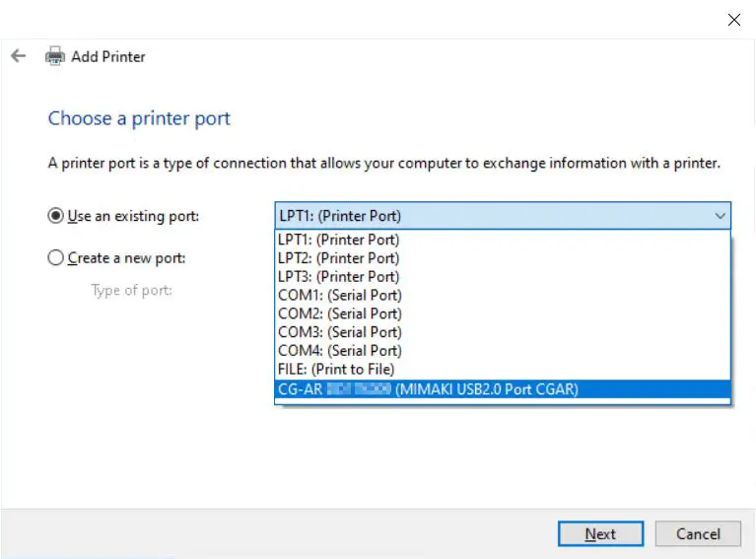Click the LPT1 combo box field
This screenshot has width=756, height=559.
point(503,216)
